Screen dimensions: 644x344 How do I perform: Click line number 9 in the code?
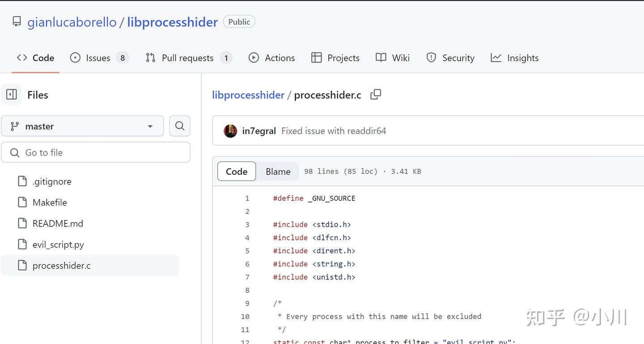[x=247, y=303]
